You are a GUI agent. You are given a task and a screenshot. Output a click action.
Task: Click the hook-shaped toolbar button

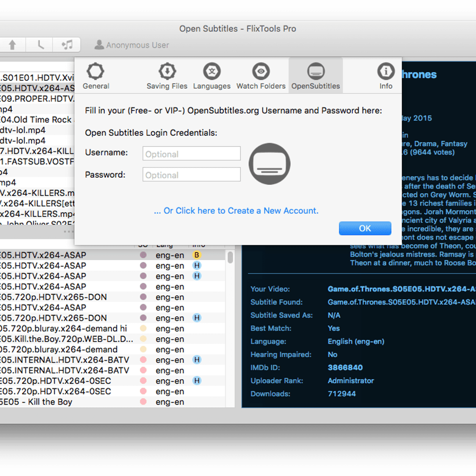click(40, 45)
